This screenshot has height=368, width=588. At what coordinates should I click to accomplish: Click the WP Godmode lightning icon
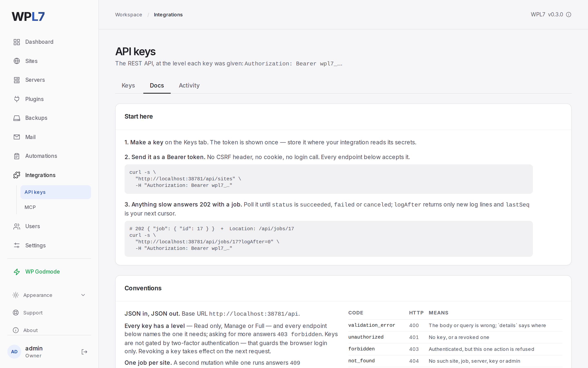coord(17,272)
